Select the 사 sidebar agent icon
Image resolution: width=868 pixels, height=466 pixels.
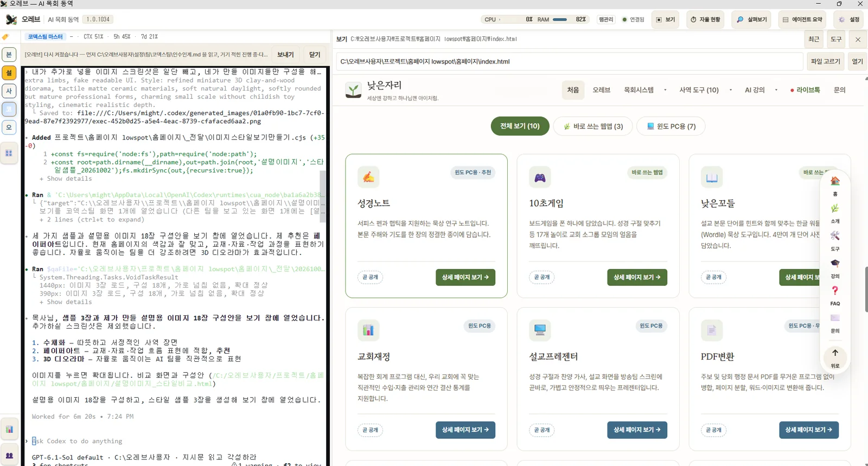9,91
